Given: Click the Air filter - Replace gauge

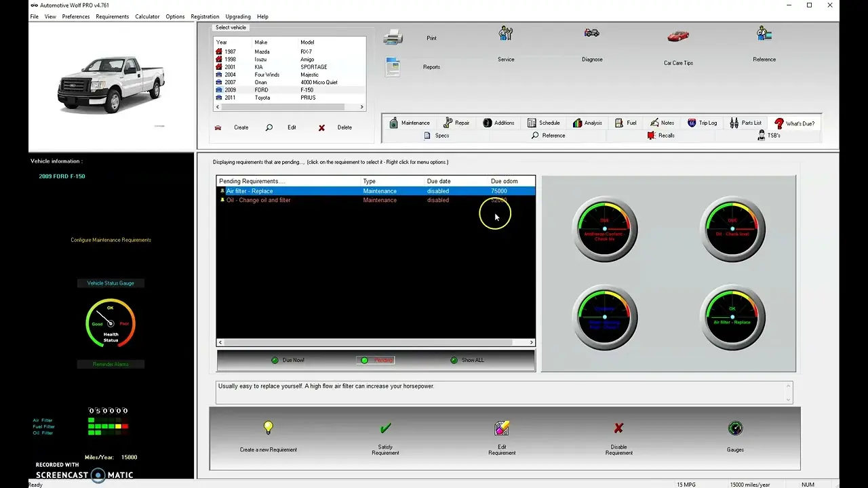Looking at the screenshot, I should pos(732,317).
